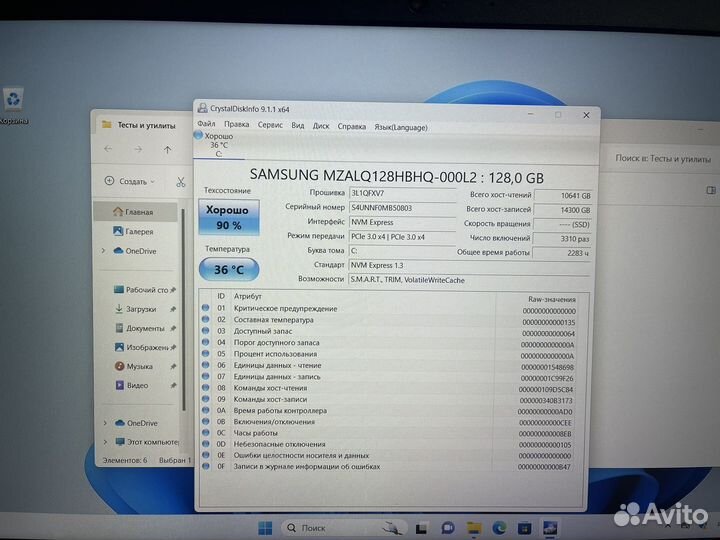Click the SAMSUNG MZALQ128HBHQ-000L2 drive title
Image resolution: width=720 pixels, height=540 pixels.
pyautogui.click(x=397, y=176)
